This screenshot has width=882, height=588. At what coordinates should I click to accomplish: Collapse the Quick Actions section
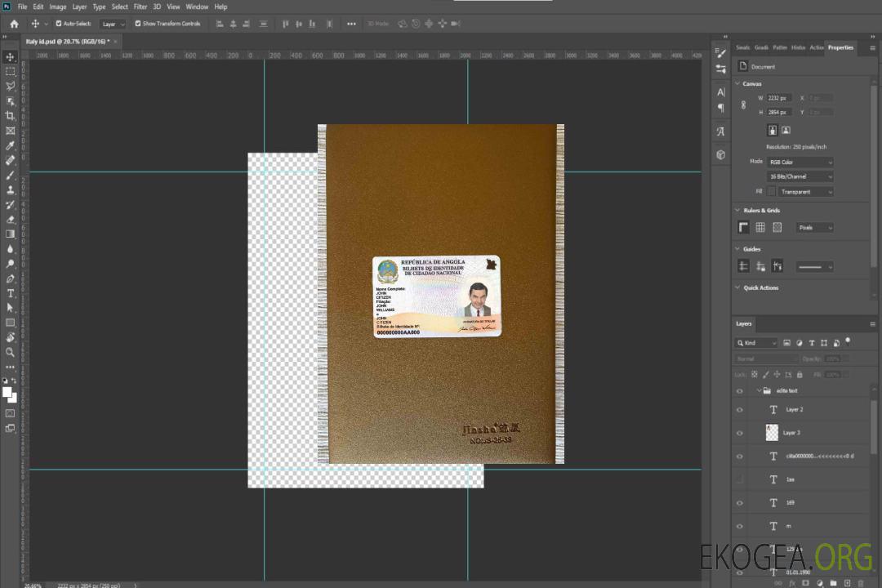738,287
